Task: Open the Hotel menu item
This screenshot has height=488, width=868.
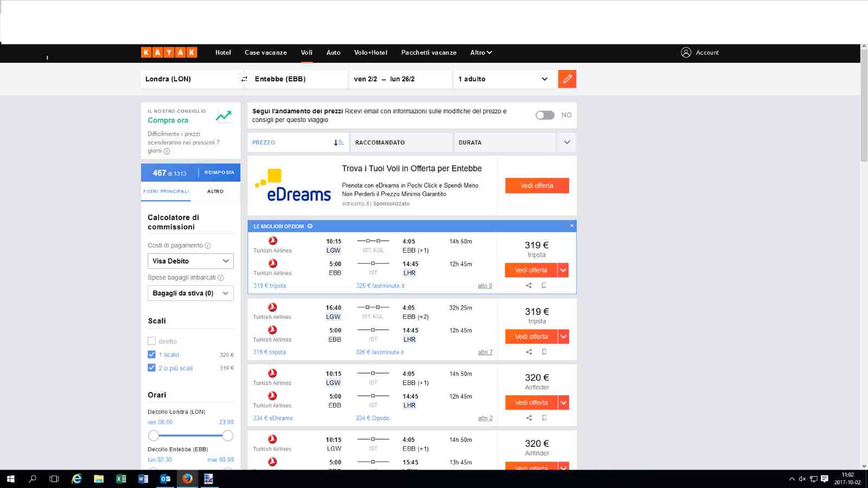Action: click(223, 53)
